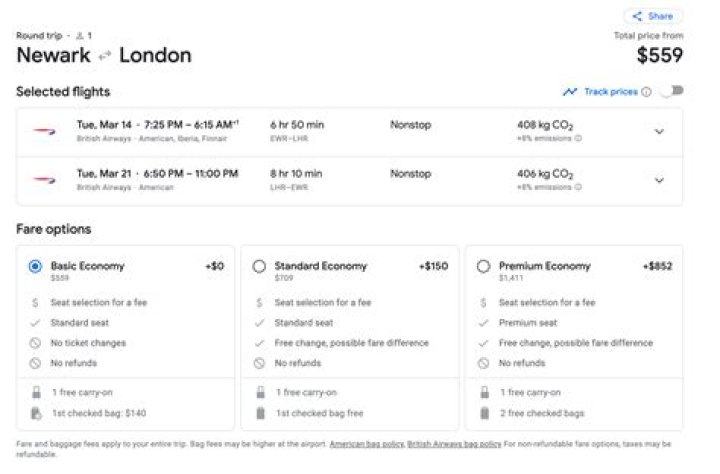Click the Track prices info icon

click(x=646, y=92)
